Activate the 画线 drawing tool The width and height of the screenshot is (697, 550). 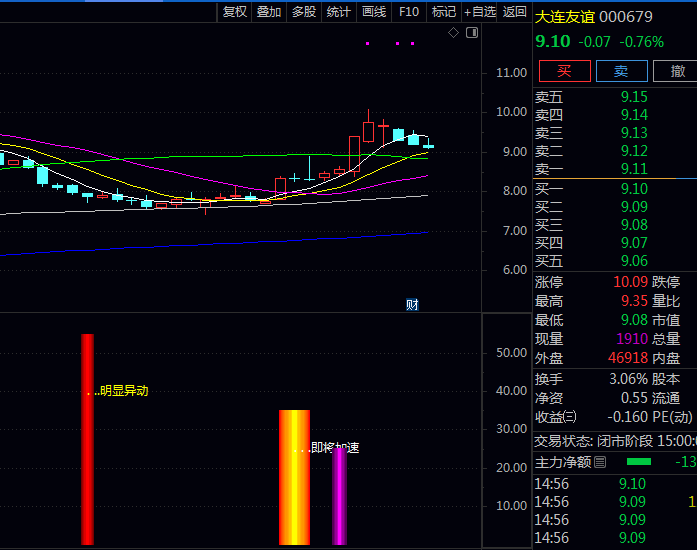(373, 12)
